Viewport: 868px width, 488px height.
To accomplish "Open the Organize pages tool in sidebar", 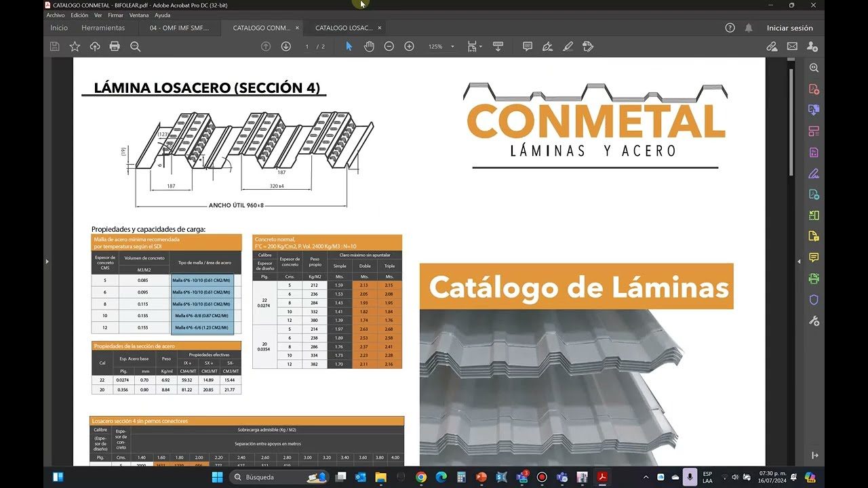I will [x=814, y=131].
